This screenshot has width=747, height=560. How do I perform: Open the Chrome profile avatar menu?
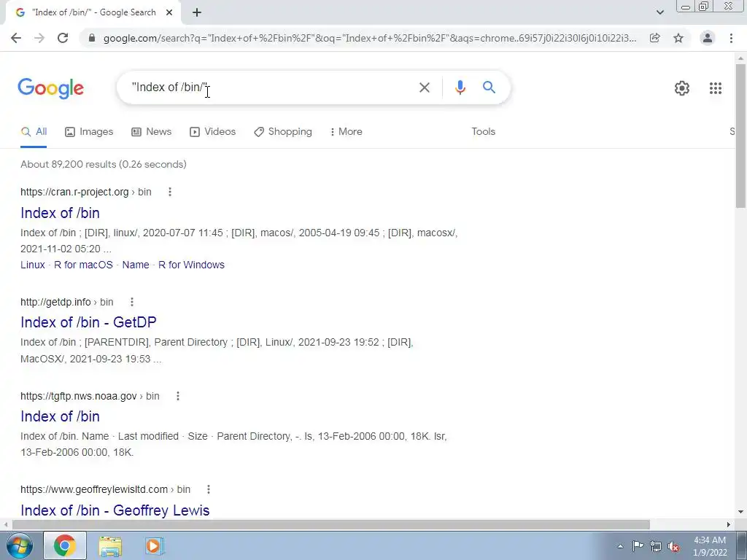[x=708, y=38]
